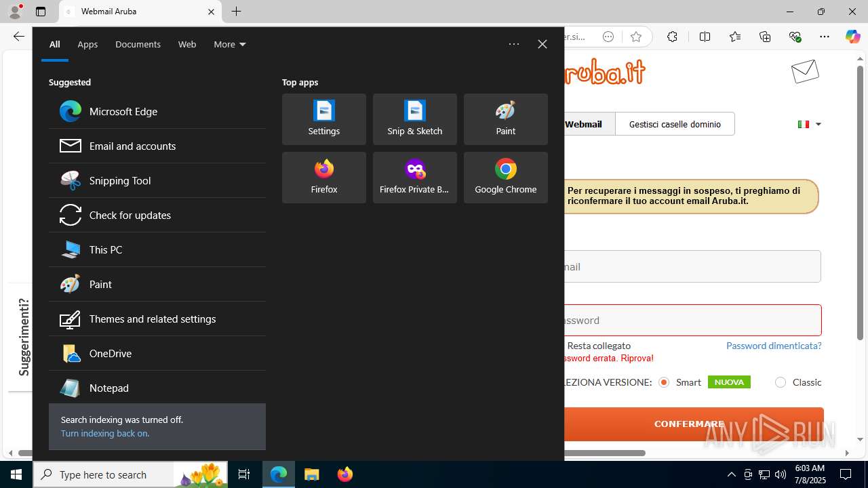Launch Notepad from suggested list

tap(157, 388)
